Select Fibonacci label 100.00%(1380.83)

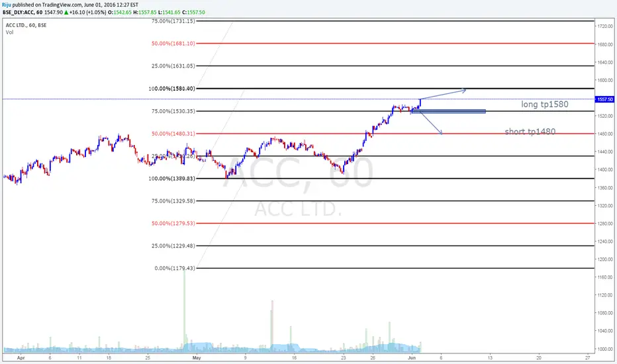point(171,178)
